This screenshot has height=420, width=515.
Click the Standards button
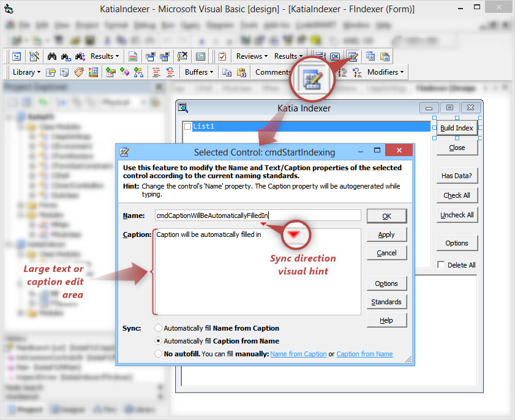click(x=386, y=302)
